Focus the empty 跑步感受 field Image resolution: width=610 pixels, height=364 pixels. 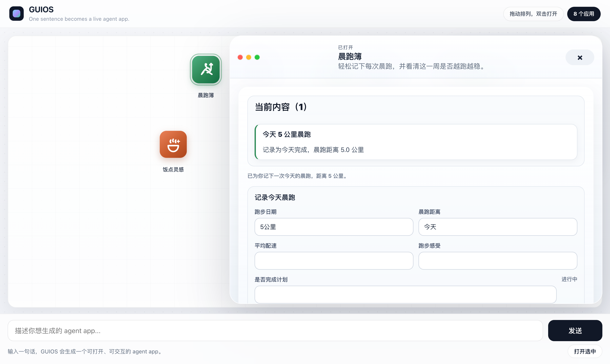point(498,261)
